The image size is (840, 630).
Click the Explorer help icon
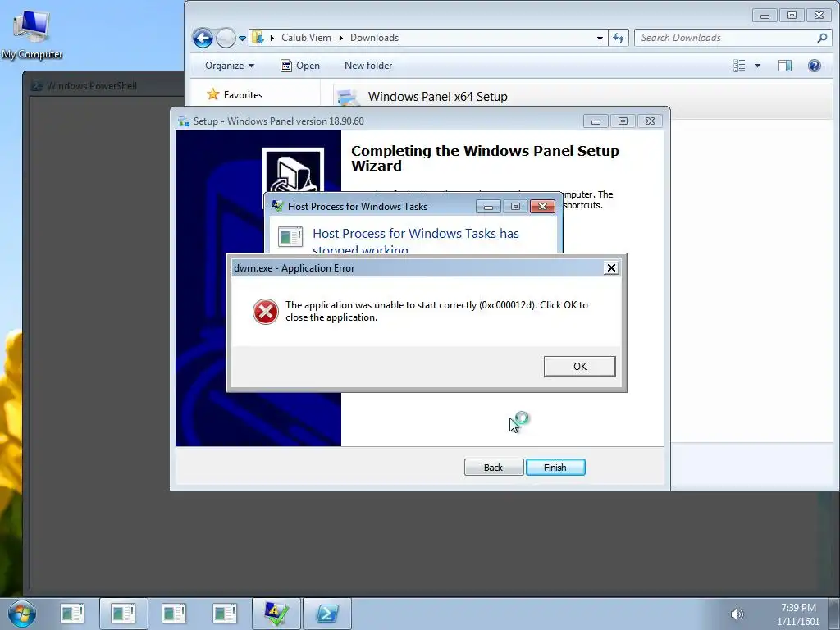[x=815, y=66]
